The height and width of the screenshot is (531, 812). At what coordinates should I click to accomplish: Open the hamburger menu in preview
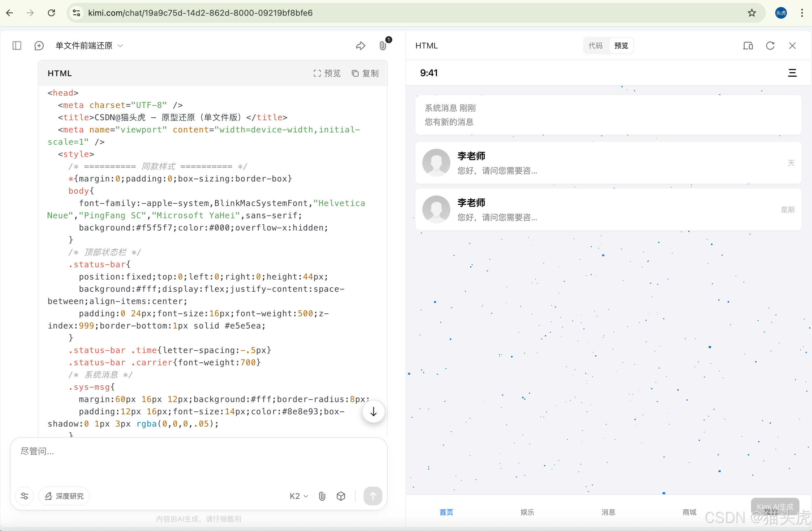pos(792,73)
